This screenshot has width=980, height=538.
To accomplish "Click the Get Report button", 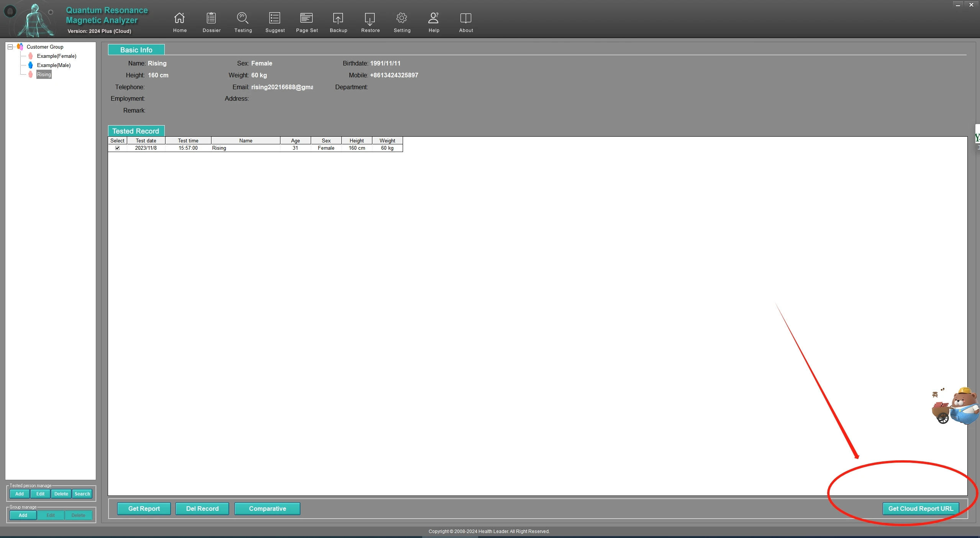I will coord(144,509).
